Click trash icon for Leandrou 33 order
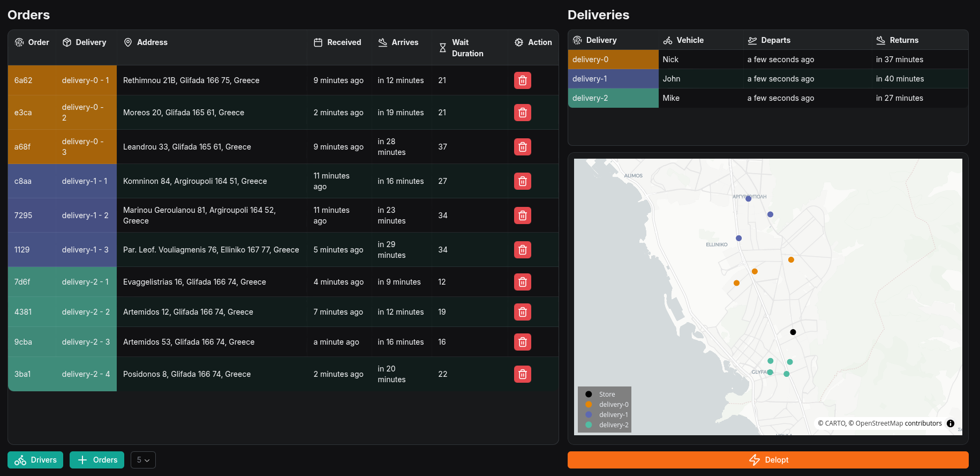Screen dimensions: 980x476 click(522, 147)
